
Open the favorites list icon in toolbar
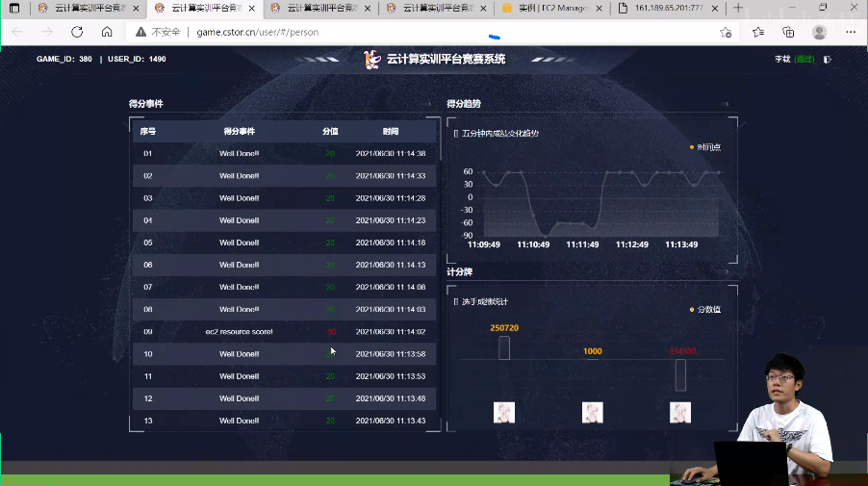coord(758,32)
